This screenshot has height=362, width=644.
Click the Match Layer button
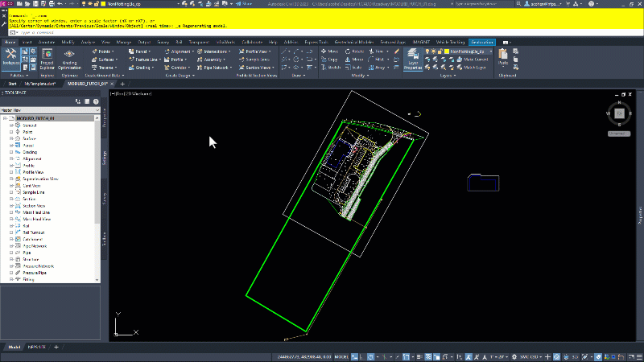point(473,68)
